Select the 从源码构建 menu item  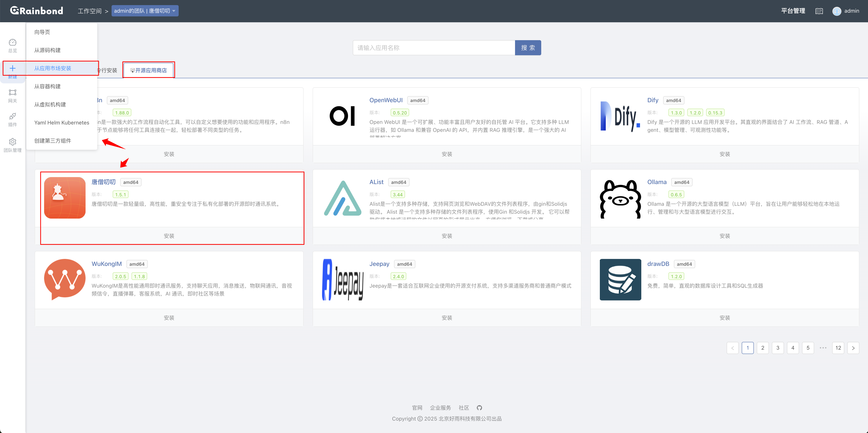pos(47,50)
